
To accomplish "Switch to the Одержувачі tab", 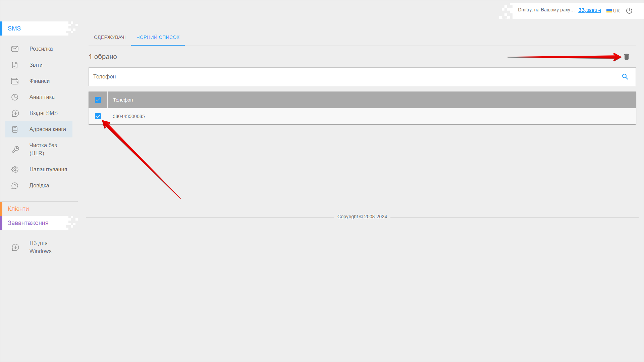I will tap(110, 37).
